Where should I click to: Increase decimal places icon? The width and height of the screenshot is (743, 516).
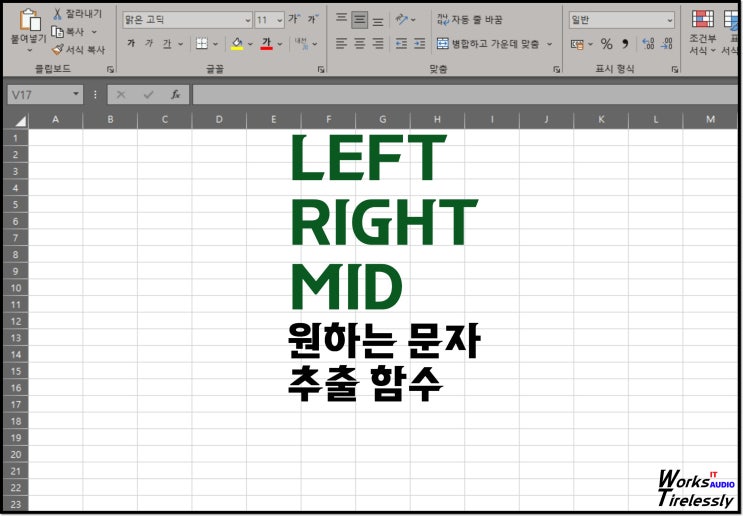click(648, 44)
